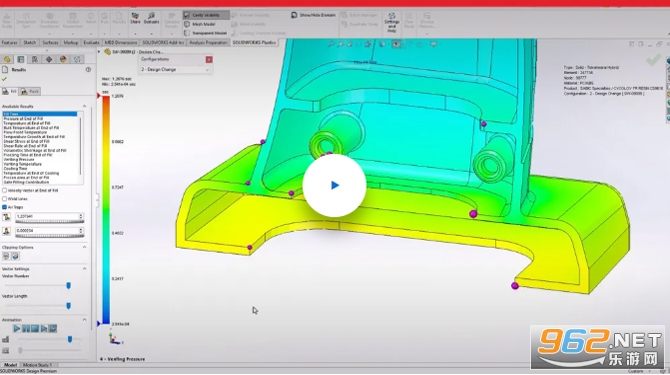Click the last animation toolbar icon
Screen dimensions: 670x375
click(53, 328)
